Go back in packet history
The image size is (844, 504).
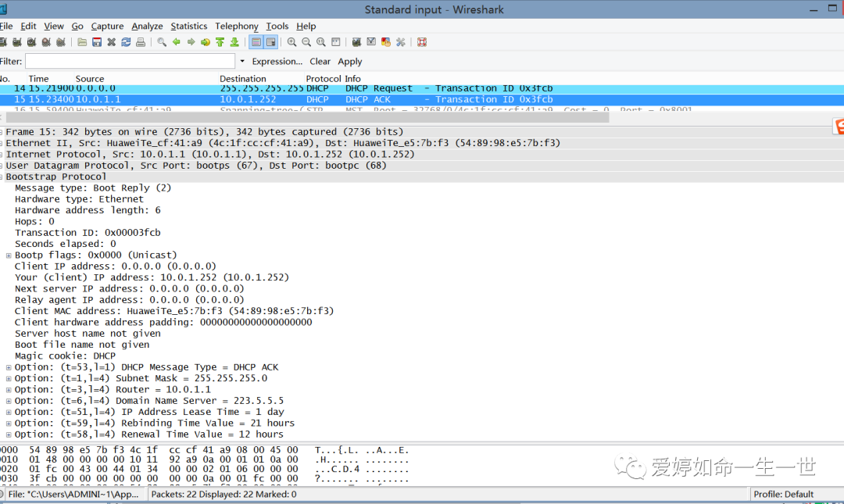click(x=176, y=42)
